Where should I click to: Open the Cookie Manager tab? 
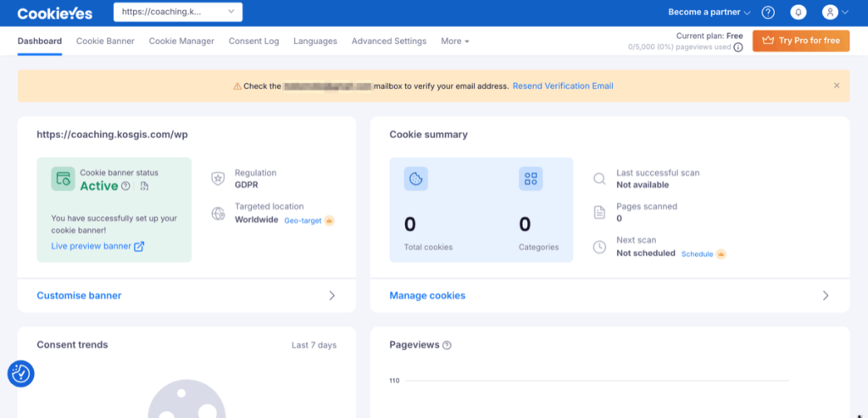coord(181,41)
